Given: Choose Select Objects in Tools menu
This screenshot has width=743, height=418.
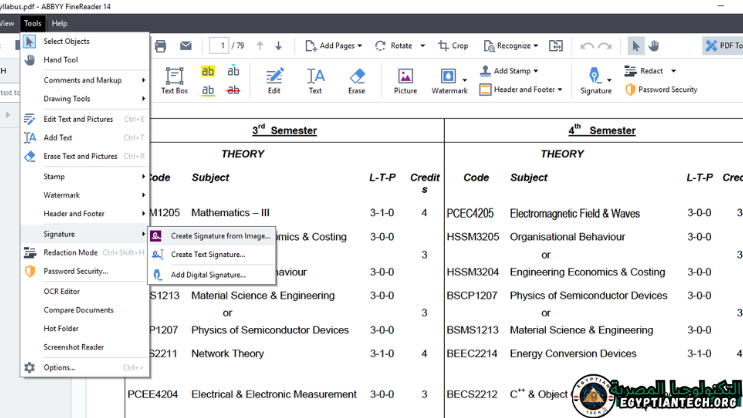Looking at the screenshot, I should [66, 41].
